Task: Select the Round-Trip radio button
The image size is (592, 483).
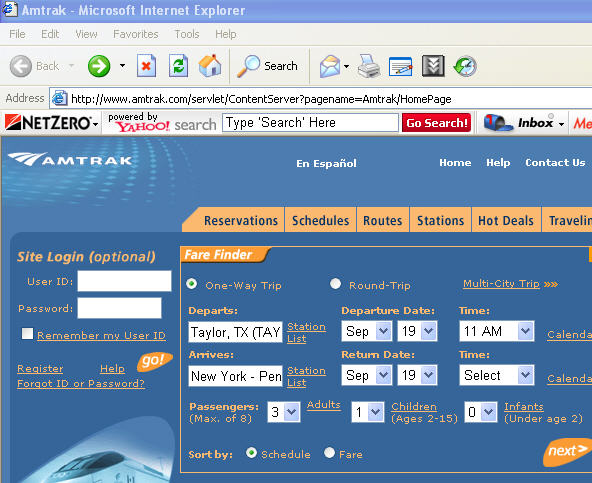Action: [x=335, y=284]
